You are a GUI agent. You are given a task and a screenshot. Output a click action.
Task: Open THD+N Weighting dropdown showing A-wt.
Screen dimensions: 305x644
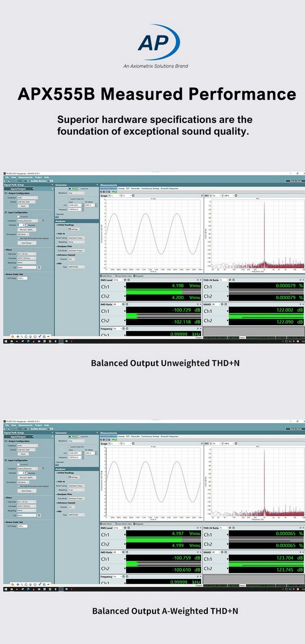(x=76, y=490)
